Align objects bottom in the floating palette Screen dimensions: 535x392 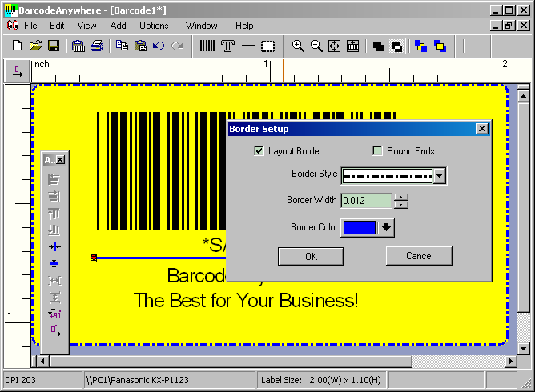click(x=54, y=230)
